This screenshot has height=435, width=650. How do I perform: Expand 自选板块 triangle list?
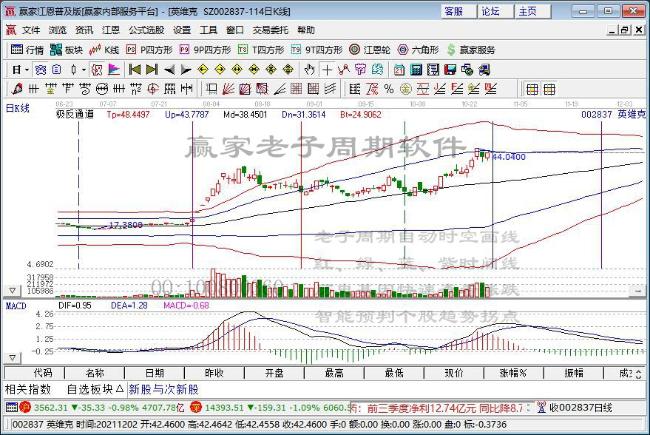120,389
